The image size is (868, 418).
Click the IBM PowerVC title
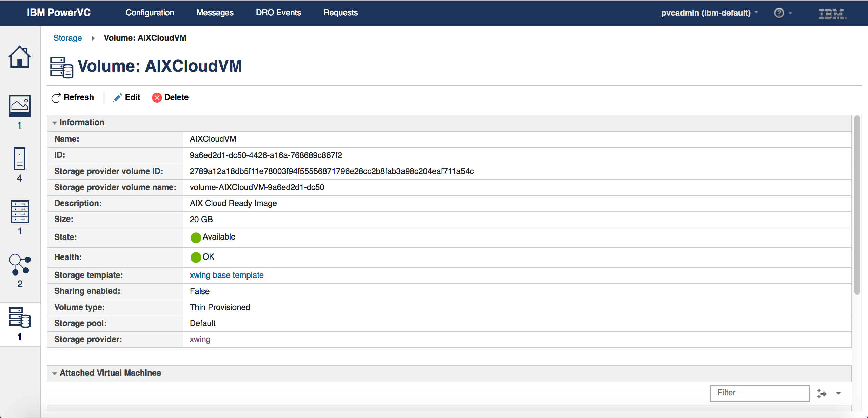59,13
